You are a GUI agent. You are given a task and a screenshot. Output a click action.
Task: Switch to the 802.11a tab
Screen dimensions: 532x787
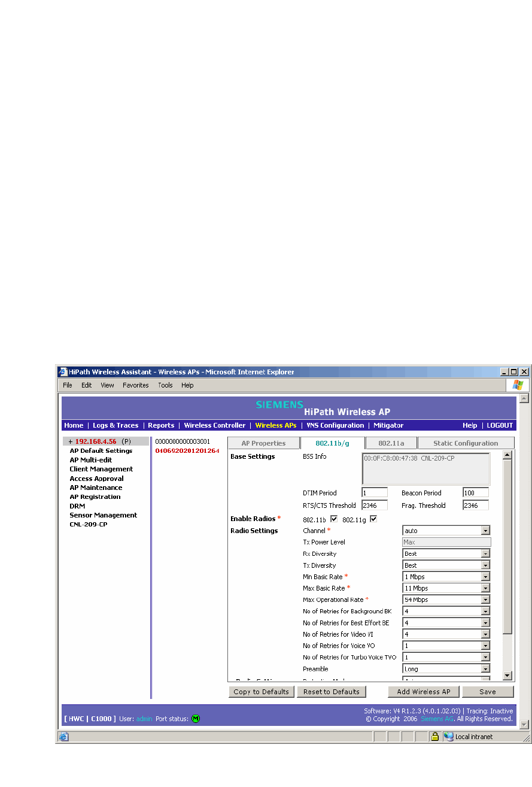click(x=391, y=443)
